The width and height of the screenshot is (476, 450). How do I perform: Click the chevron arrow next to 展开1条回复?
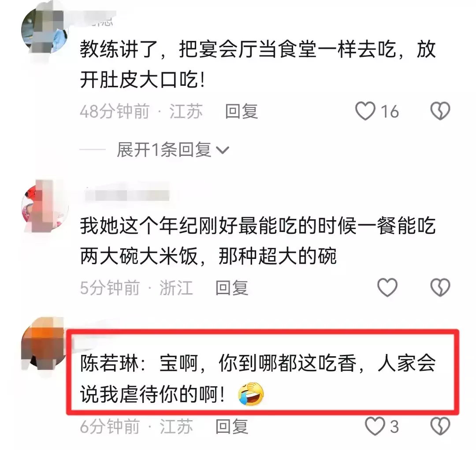tap(222, 150)
